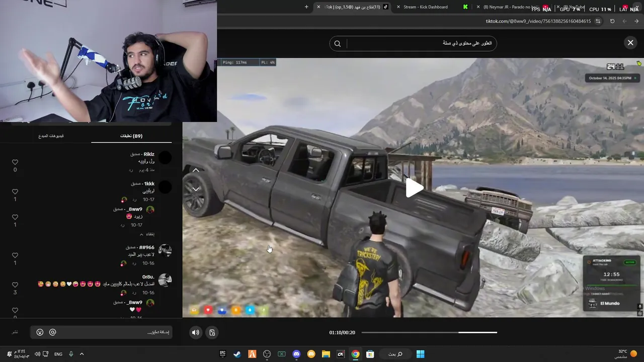
Task: Open the ##966 username link
Action: 146,247
